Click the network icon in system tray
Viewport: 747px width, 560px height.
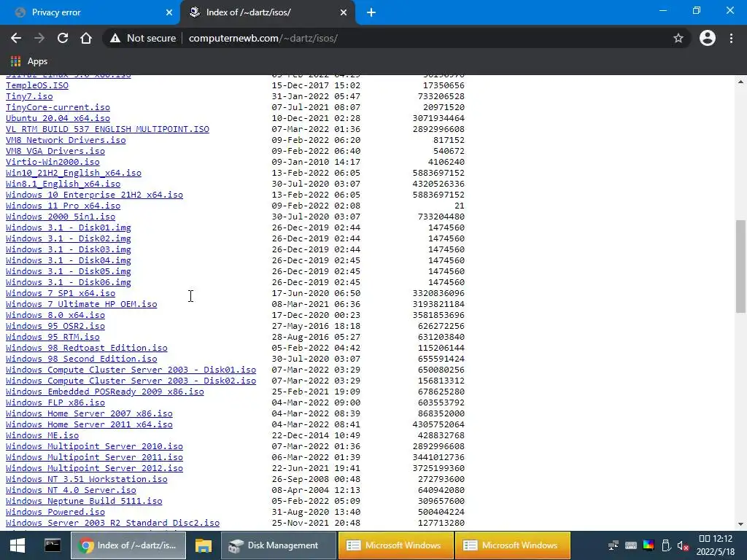pos(614,545)
